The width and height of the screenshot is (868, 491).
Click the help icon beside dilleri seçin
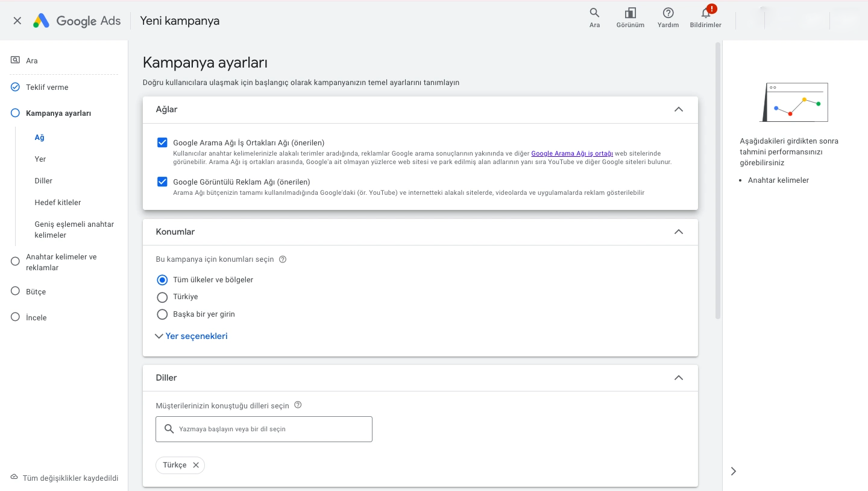[298, 405]
